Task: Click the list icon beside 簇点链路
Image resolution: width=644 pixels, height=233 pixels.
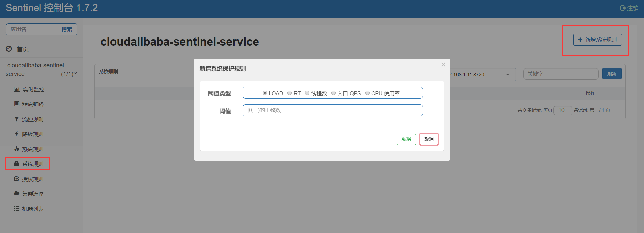Action: [17, 104]
